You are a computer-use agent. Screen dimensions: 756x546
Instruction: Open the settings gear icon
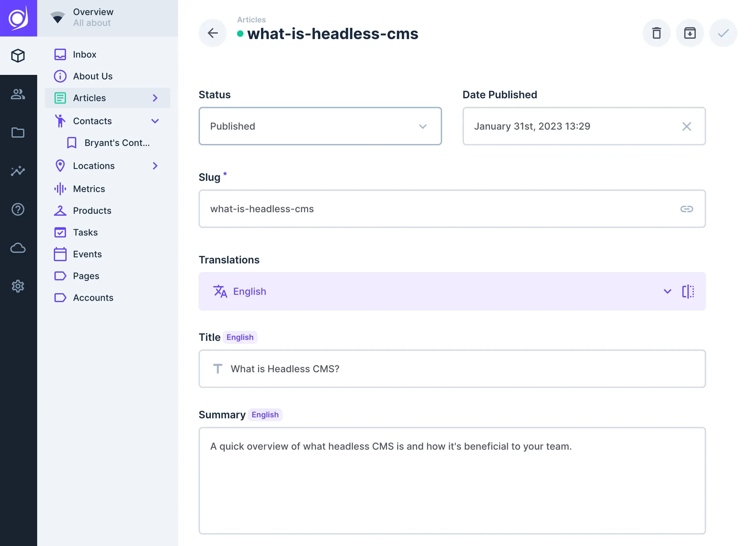tap(18, 286)
